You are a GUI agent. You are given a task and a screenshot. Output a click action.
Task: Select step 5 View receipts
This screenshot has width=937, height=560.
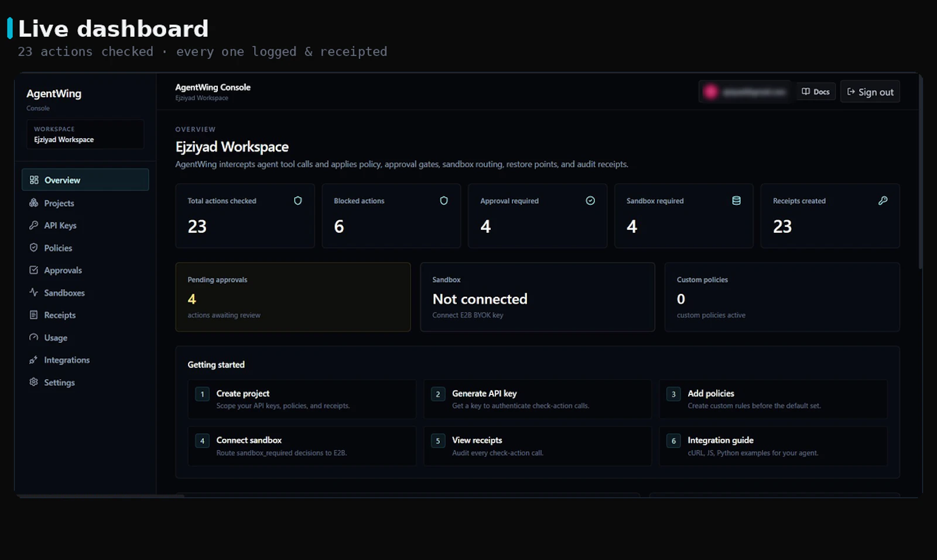(538, 446)
